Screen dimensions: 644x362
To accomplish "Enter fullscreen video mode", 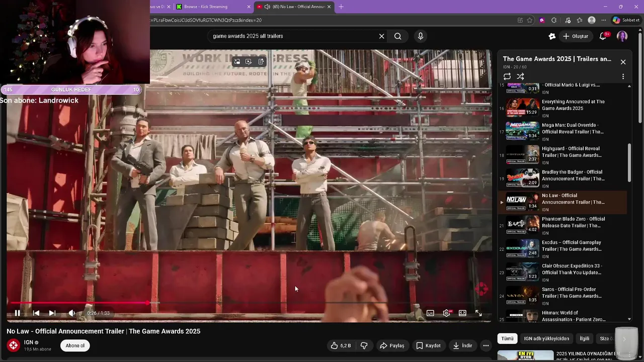I will tap(478, 313).
